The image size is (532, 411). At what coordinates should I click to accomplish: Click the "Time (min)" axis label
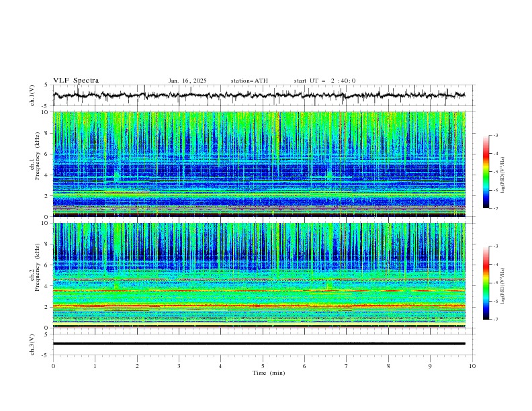269,373
